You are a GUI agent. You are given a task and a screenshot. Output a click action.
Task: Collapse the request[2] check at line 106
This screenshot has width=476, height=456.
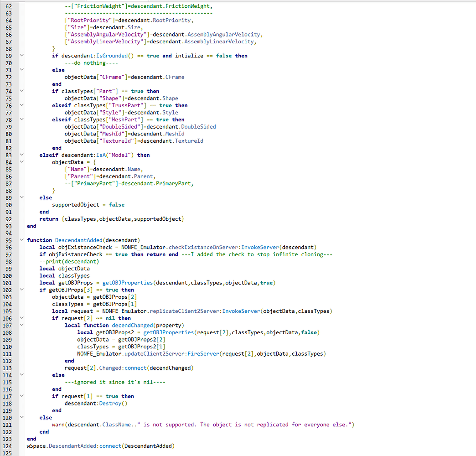21,317
